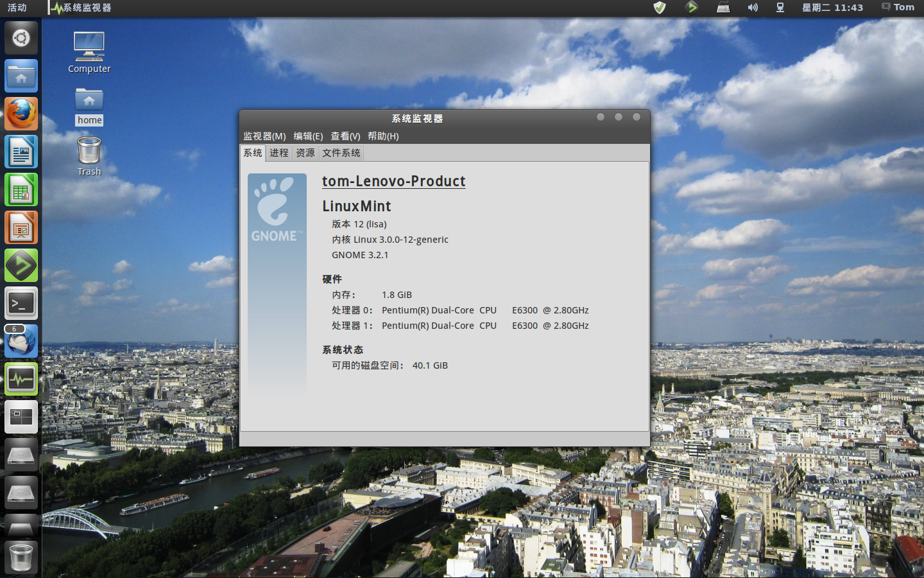Open the green arrow app in the dock
The image size is (924, 578).
click(21, 265)
